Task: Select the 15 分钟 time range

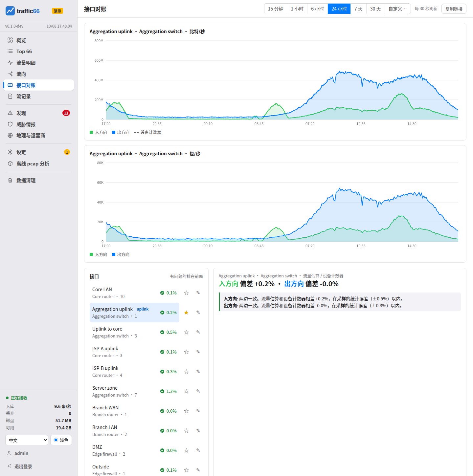Action: [x=276, y=9]
